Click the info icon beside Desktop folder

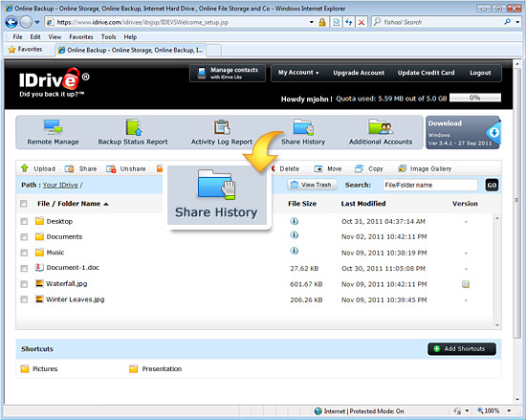point(295,221)
